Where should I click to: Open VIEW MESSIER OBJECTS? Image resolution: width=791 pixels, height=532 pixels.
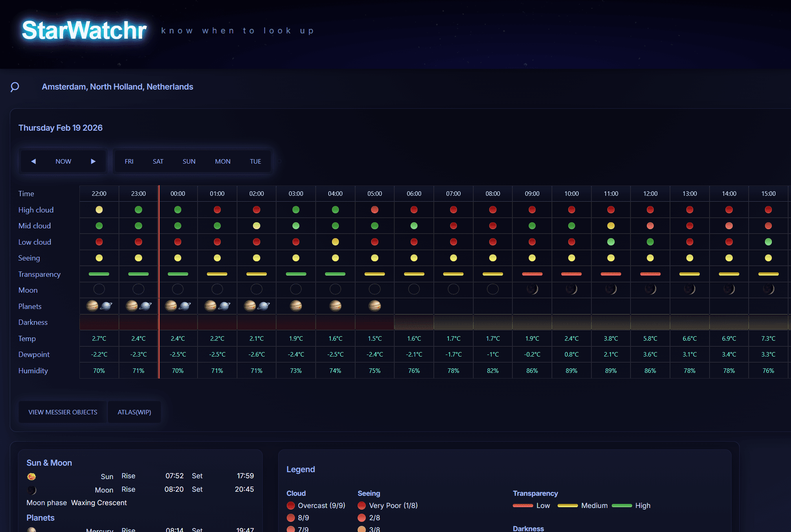click(62, 412)
